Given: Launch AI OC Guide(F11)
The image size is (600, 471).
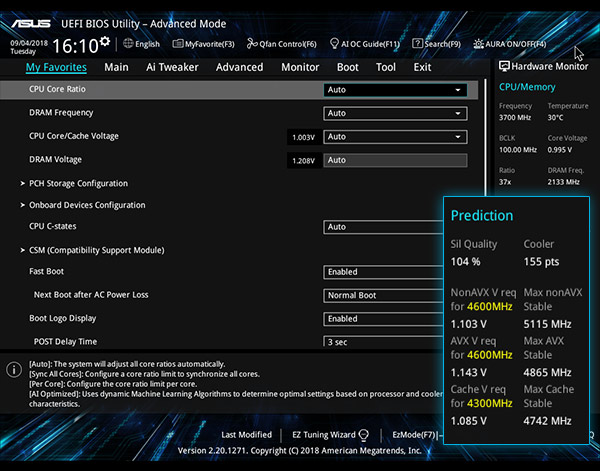Looking at the screenshot, I should [x=364, y=44].
